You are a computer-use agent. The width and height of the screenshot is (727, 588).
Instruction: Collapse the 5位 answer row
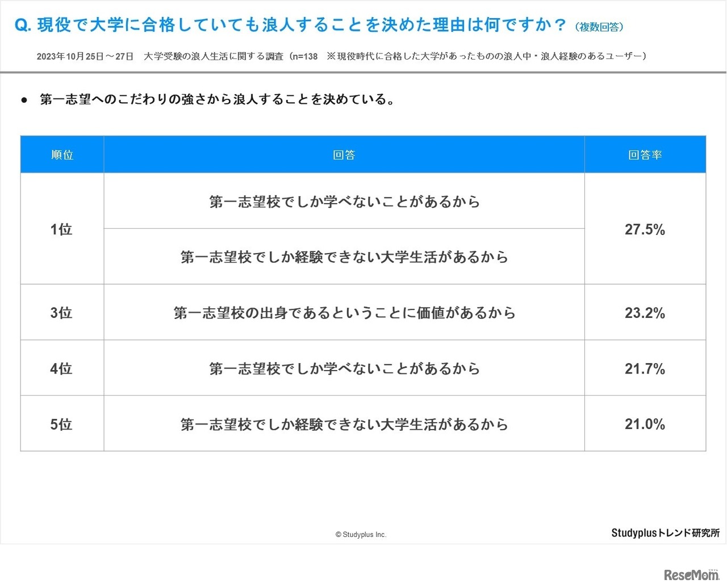[x=344, y=424]
